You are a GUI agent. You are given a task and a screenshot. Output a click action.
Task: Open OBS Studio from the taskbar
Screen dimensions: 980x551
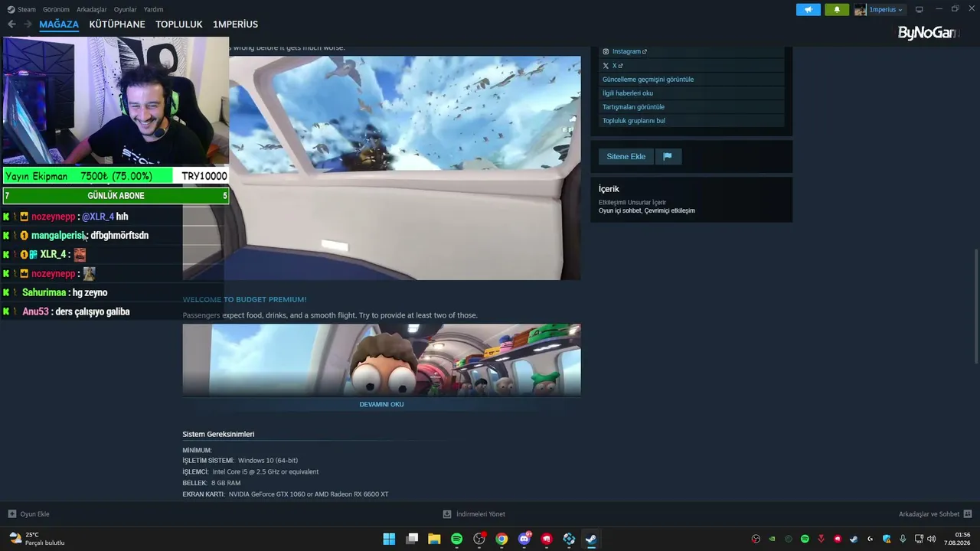(x=479, y=539)
